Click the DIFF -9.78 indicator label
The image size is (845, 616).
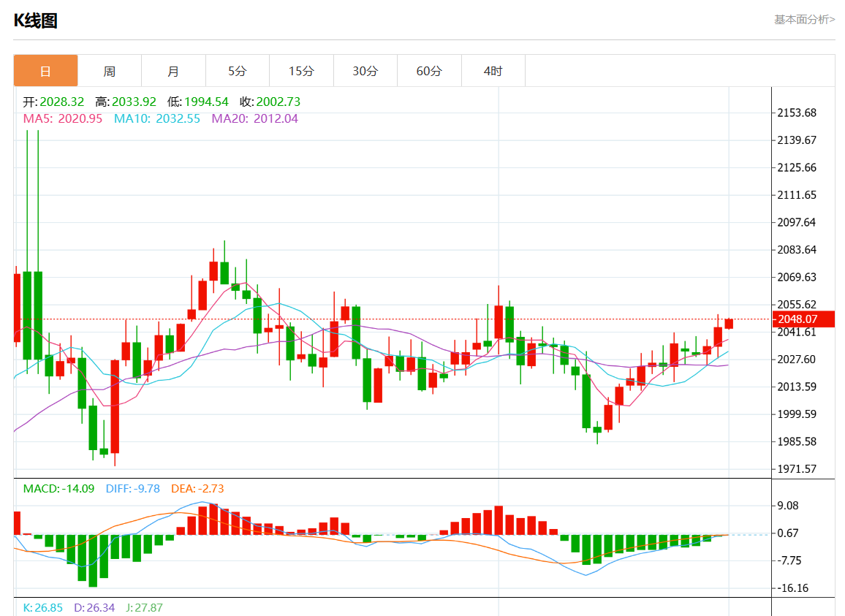pos(133,488)
